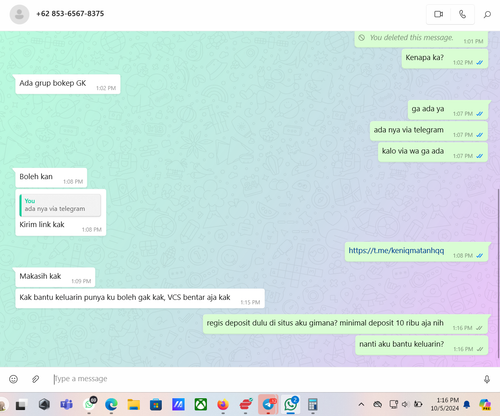Open the WhatsApp Business taskbar icon
The image size is (500, 416).
[x=89, y=404]
